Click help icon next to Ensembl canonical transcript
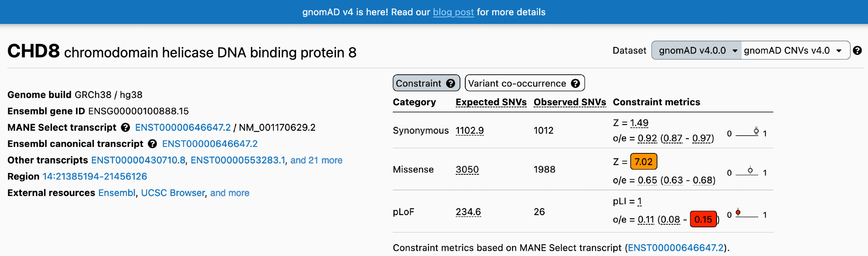 tap(152, 144)
